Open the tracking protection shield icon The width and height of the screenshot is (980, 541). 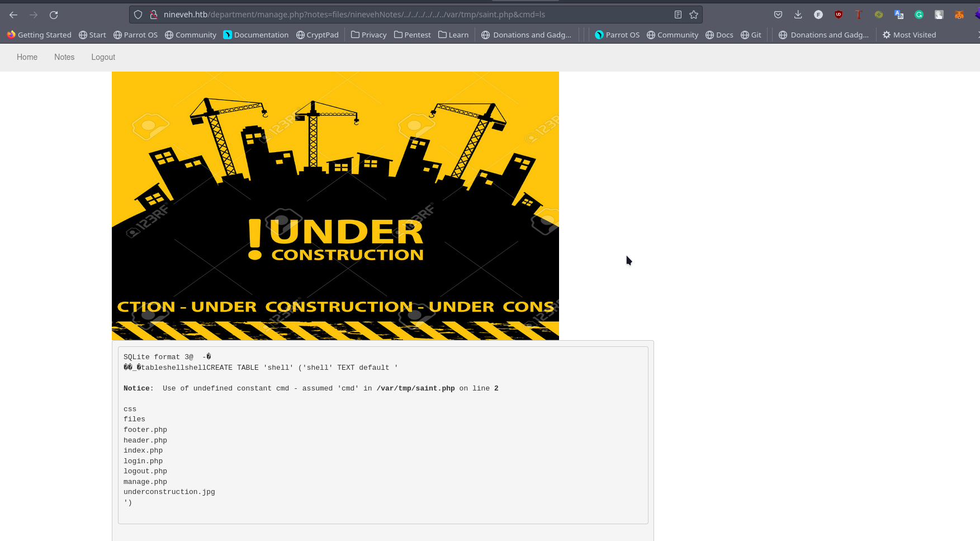138,15
